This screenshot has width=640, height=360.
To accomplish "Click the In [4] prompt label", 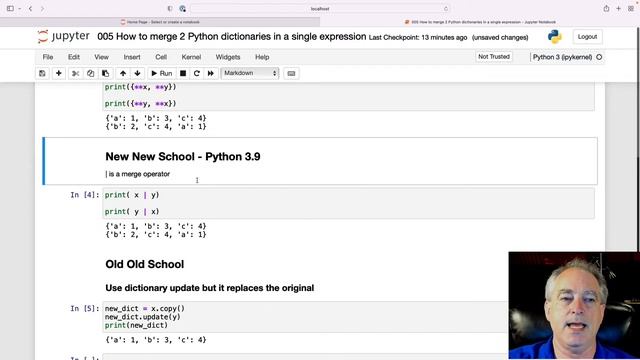I will point(84,195).
